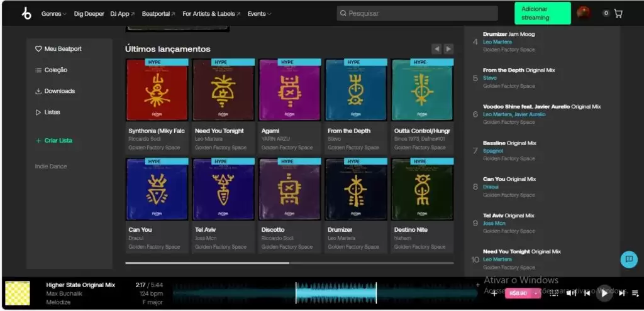Add current track with plus icon
The width and height of the screenshot is (644, 311).
pos(494,293)
